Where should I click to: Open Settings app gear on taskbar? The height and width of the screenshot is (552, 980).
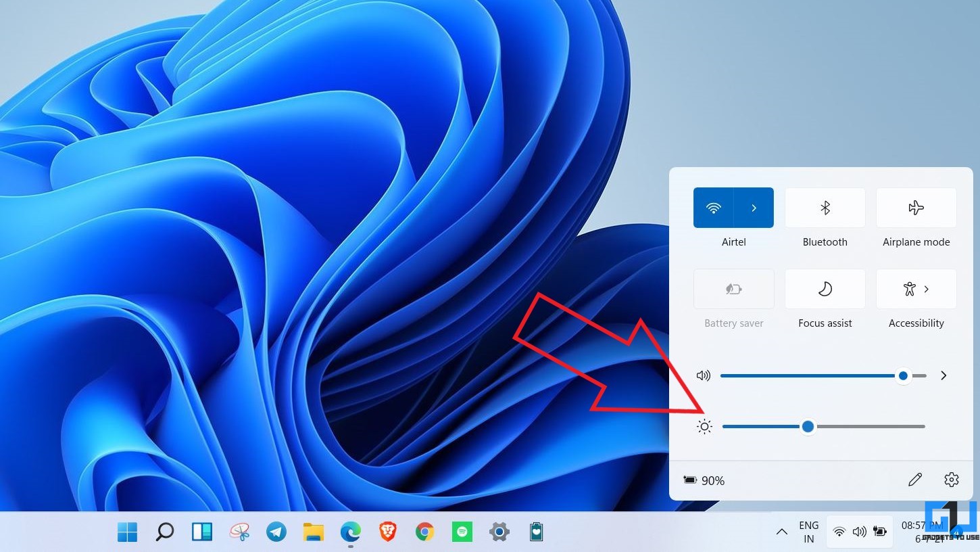(x=499, y=532)
